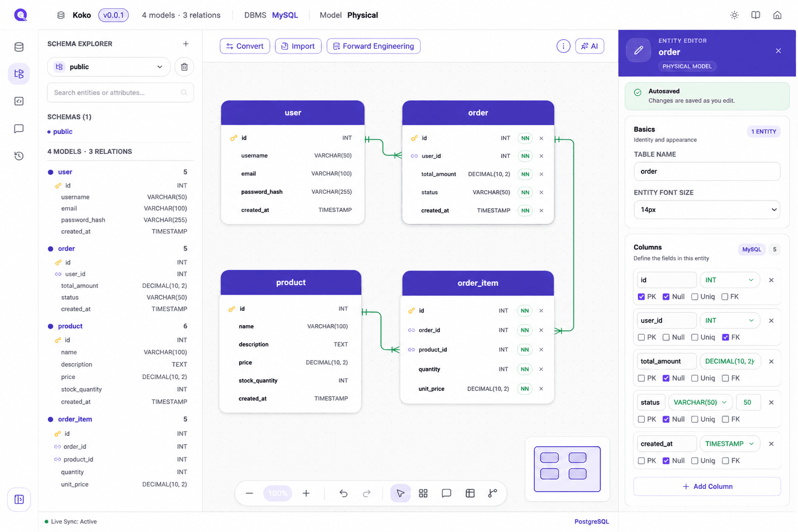Toggle the side panel icon at bottom left

tap(19, 500)
